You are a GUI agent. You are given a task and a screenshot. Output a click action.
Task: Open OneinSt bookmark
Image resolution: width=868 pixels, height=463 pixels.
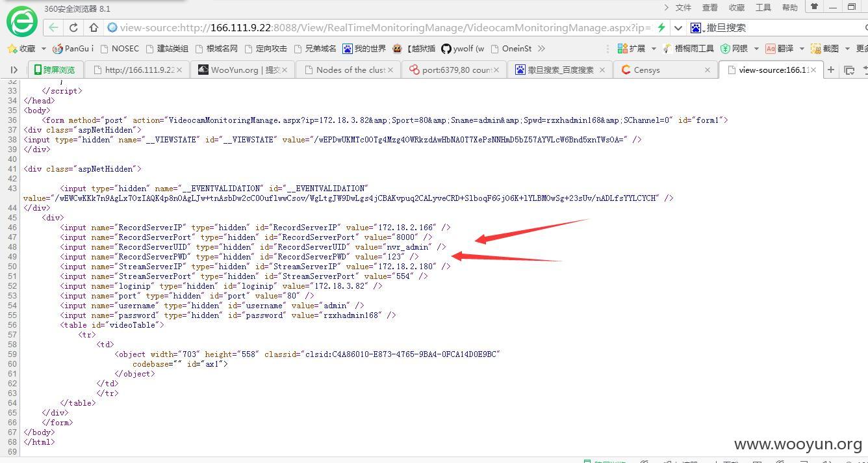point(511,49)
